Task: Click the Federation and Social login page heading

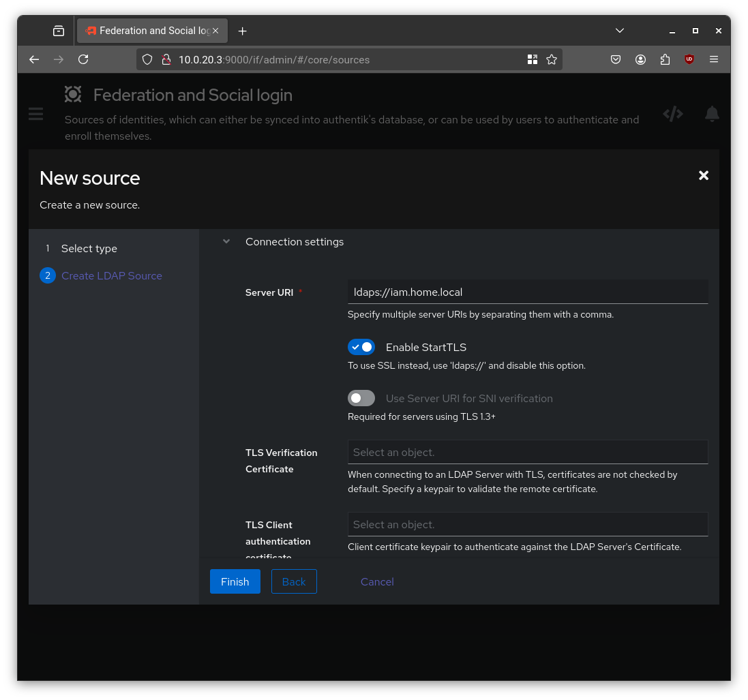Action: click(193, 95)
